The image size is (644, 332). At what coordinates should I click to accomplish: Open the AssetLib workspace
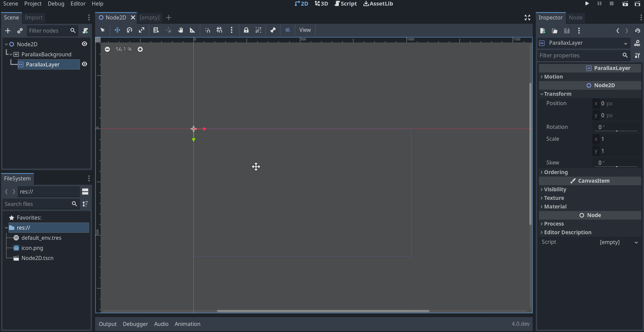378,4
